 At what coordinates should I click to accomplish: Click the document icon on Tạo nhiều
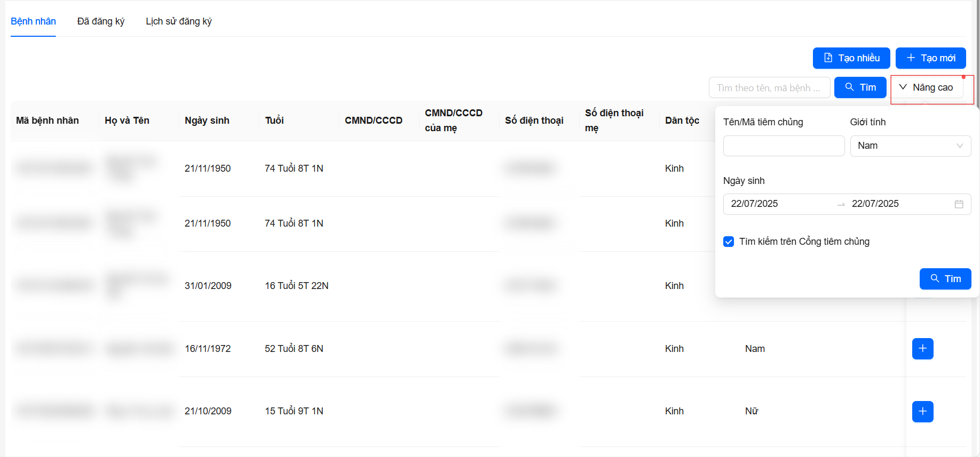[828, 58]
